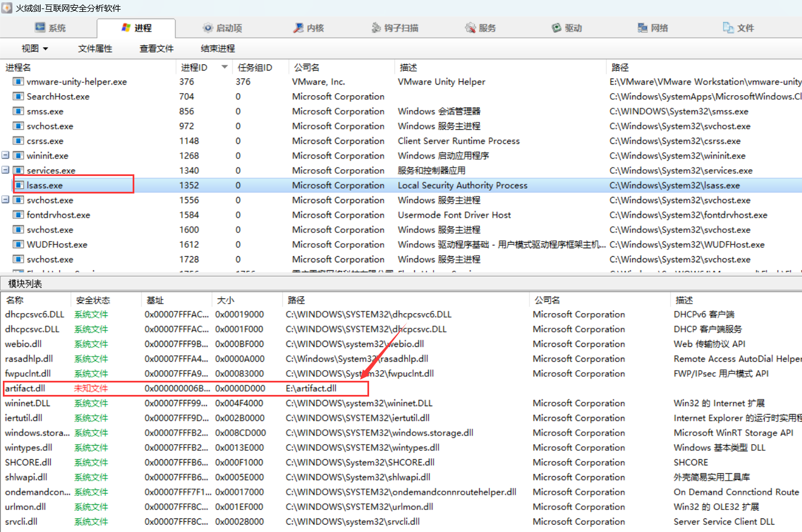Click the services.exe process icon

(18, 170)
